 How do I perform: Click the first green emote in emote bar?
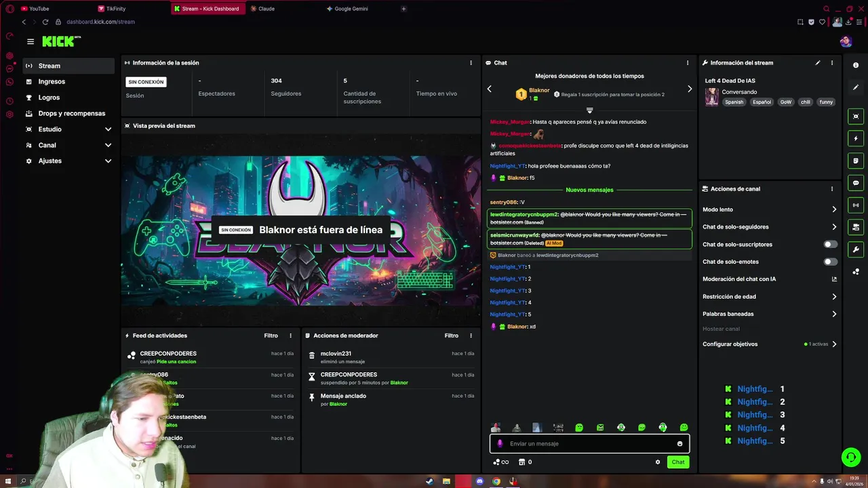coord(579,428)
